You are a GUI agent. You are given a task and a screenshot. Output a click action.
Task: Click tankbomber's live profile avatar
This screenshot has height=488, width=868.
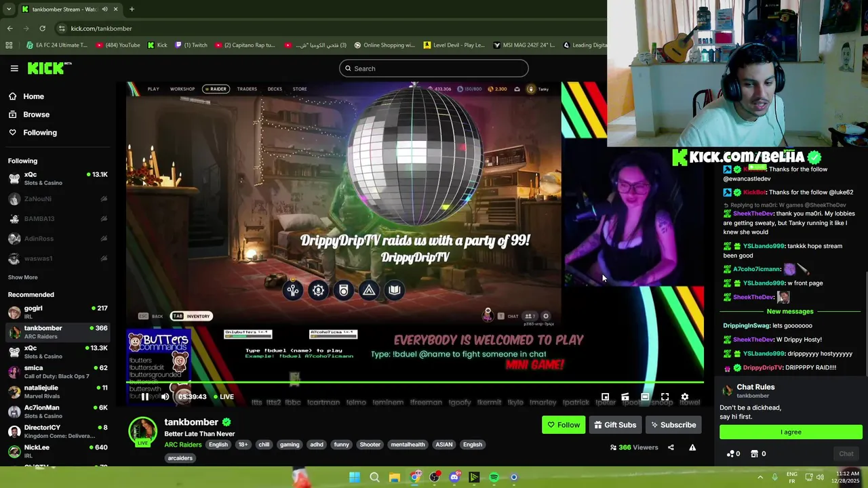[142, 432]
